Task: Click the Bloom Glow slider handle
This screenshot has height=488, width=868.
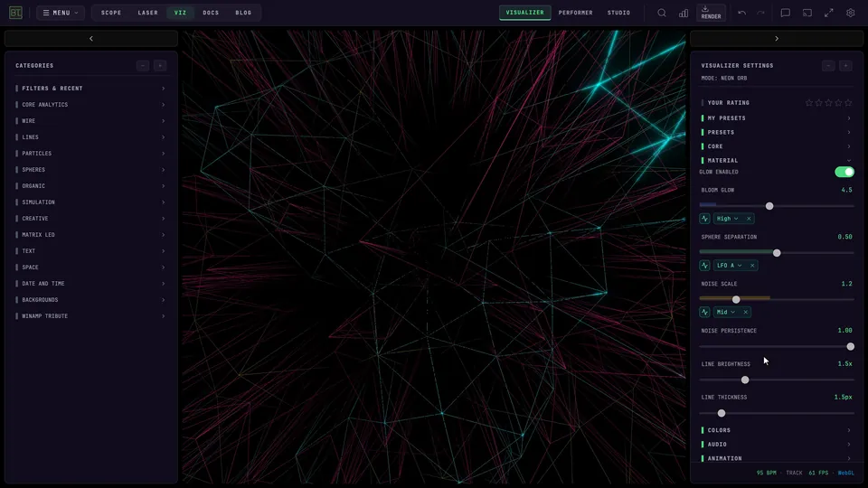Action: pyautogui.click(x=769, y=206)
